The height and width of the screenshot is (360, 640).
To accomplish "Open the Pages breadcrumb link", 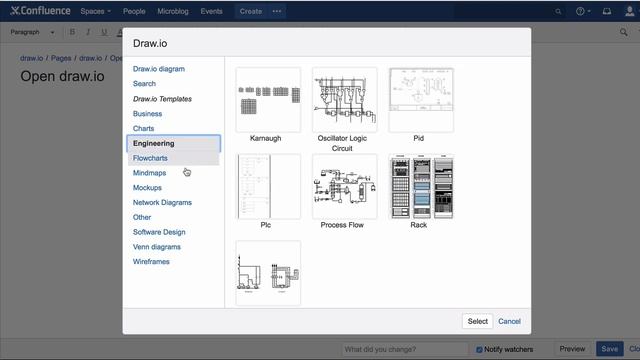I will [x=61, y=58].
